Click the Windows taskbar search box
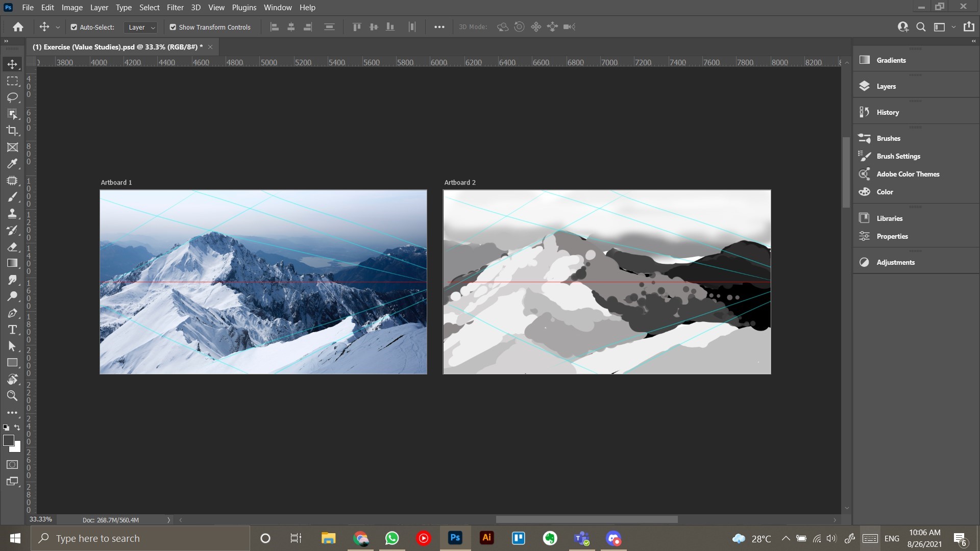 pos(140,538)
